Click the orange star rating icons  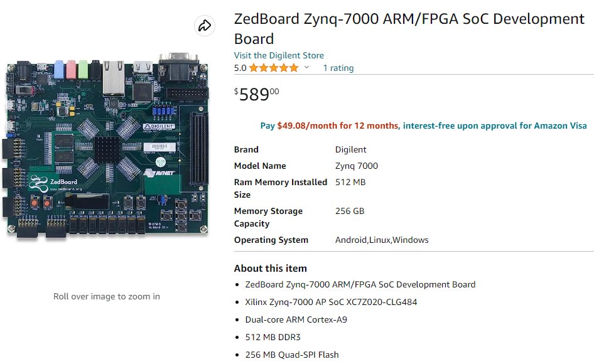pos(273,68)
